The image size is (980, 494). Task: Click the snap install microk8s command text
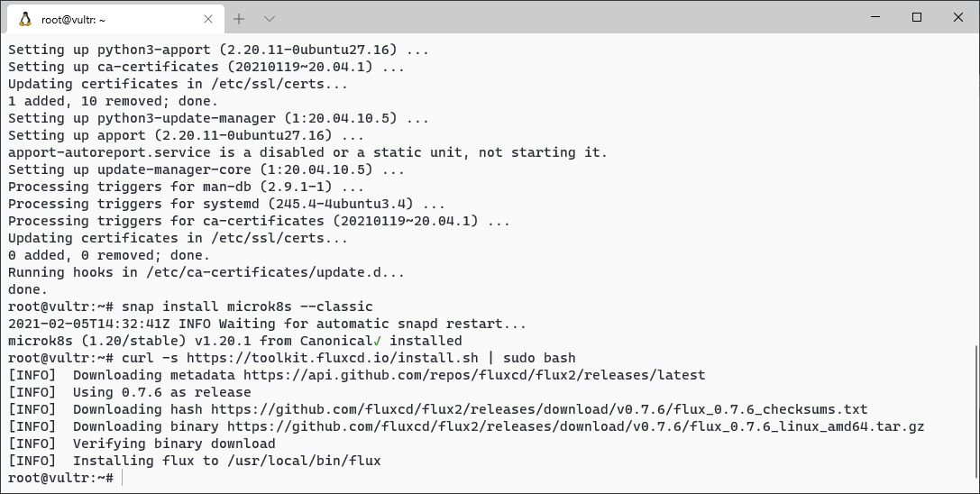247,307
